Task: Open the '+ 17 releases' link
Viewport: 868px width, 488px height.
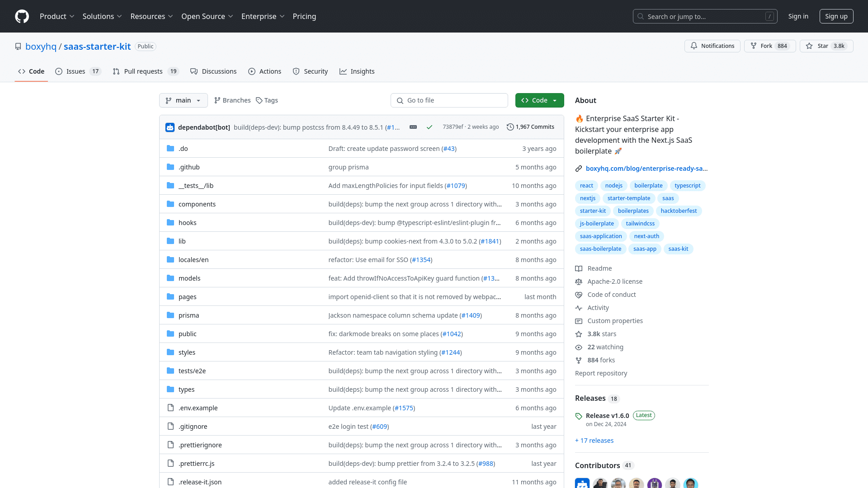Action: [x=594, y=440]
